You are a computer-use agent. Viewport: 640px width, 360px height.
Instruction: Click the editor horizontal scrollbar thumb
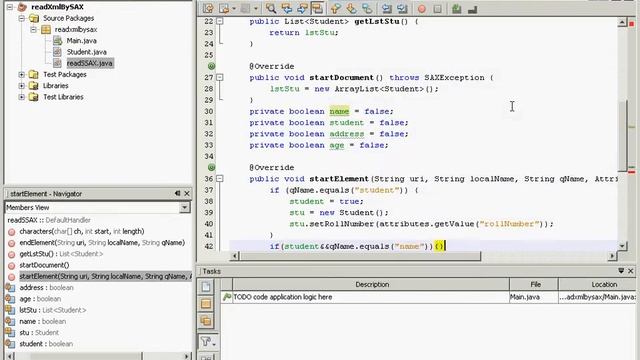[x=360, y=256]
